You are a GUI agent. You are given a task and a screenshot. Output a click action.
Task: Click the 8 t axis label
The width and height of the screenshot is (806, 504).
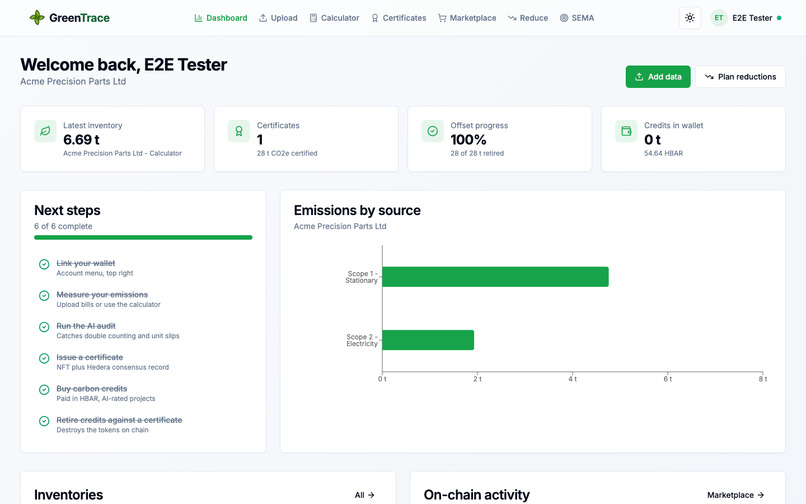tap(763, 379)
